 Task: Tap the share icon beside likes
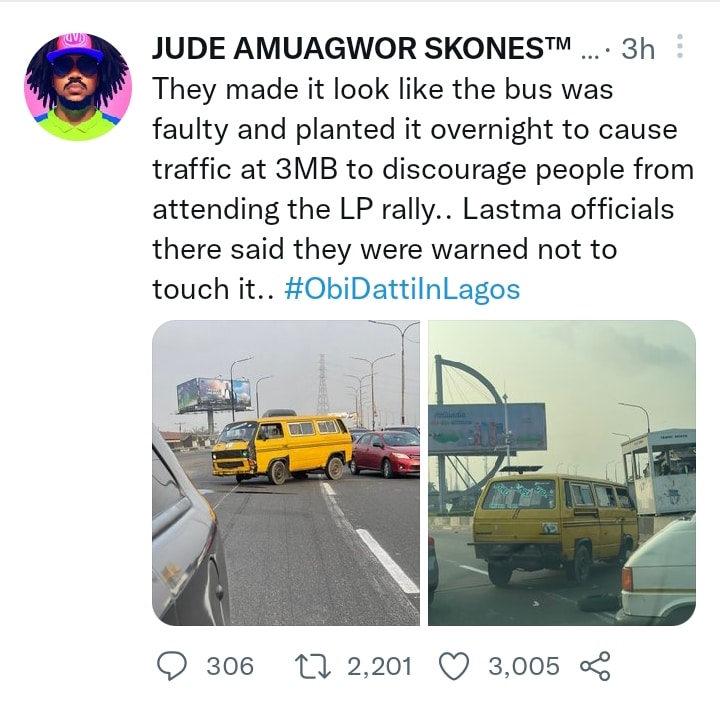point(596,666)
